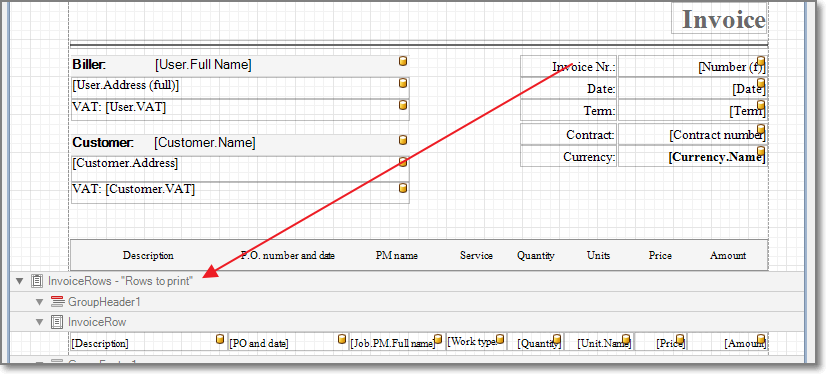Click the database icon on Customer.VAT field
This screenshot has height=374, width=826.
(x=403, y=188)
